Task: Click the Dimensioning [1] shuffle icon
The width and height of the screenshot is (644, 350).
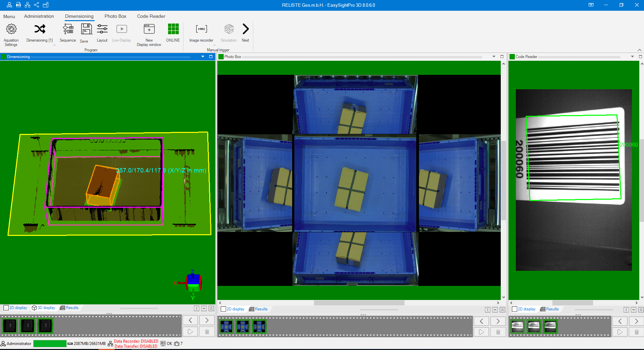Action: click(x=40, y=30)
